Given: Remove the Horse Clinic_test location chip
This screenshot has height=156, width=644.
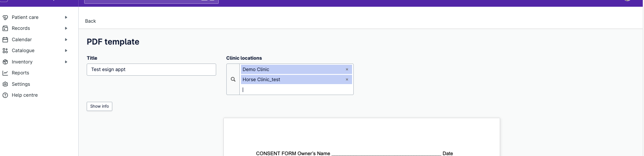Looking at the screenshot, I should click(347, 79).
